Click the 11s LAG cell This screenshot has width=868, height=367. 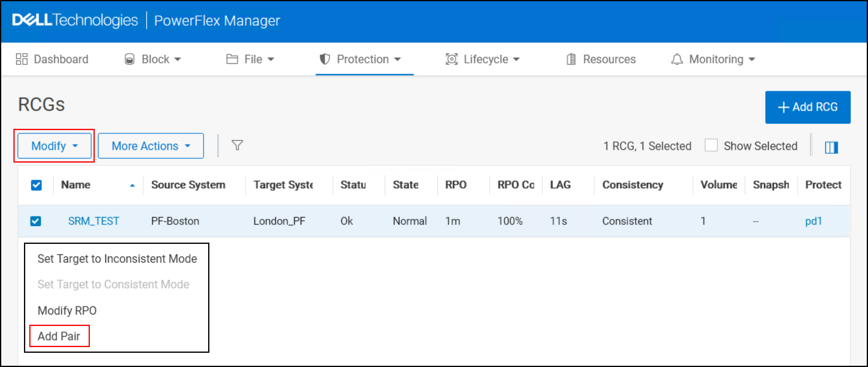pos(559,221)
